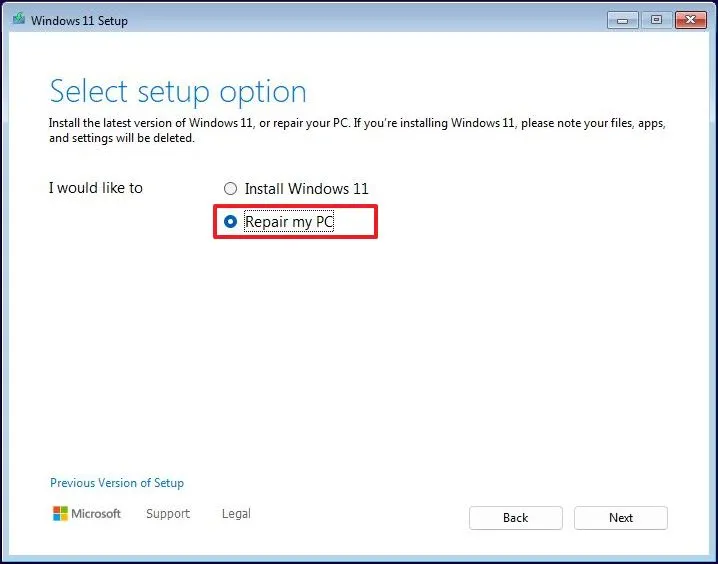Click the Windows 11 Setup title bar icon
Image resolution: width=718 pixels, height=564 pixels.
[19, 19]
